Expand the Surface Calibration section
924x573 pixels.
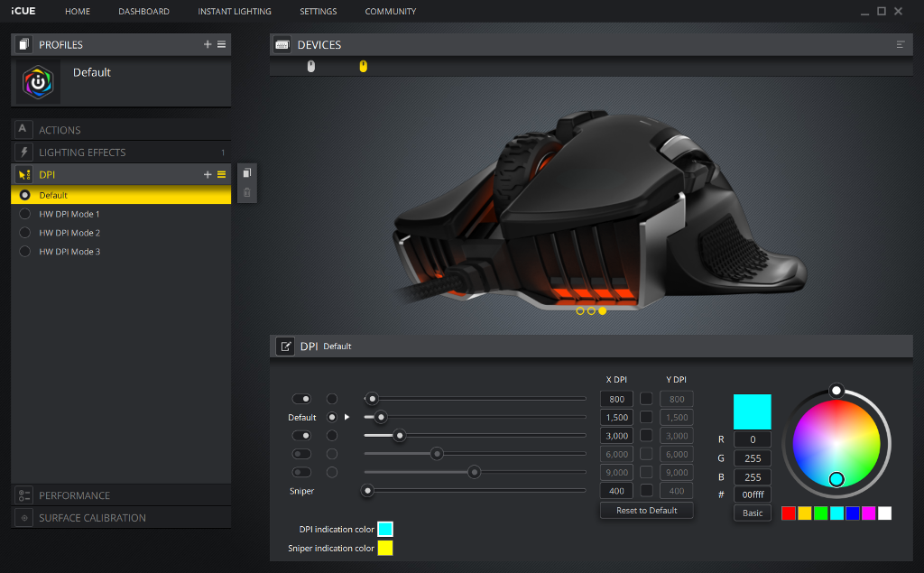pos(92,518)
